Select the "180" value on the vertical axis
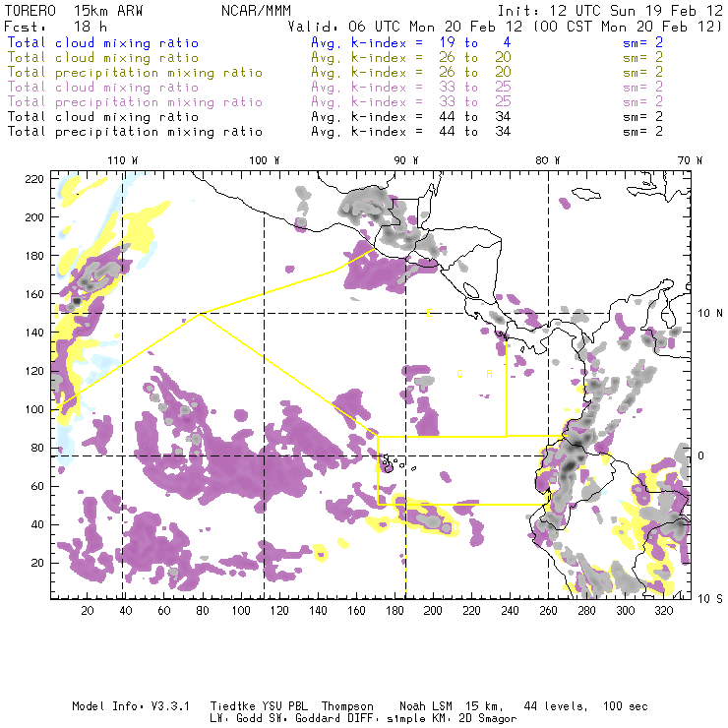 click(x=34, y=256)
